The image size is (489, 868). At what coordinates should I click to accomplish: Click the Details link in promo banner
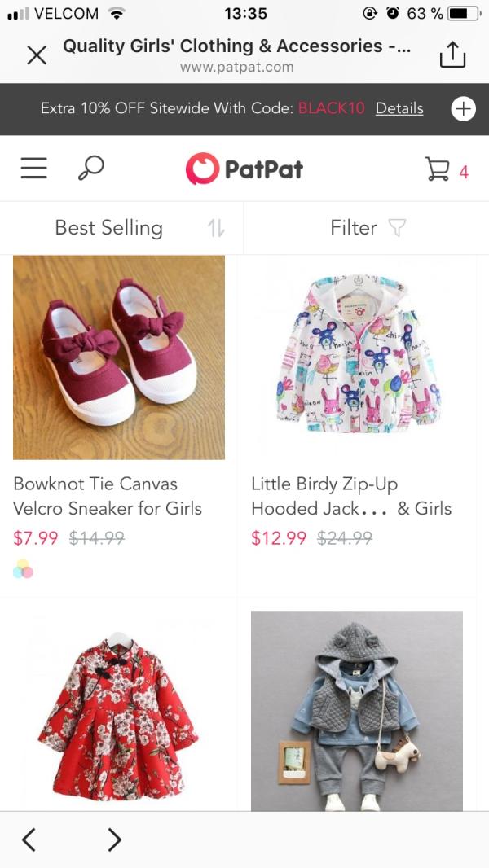399,108
